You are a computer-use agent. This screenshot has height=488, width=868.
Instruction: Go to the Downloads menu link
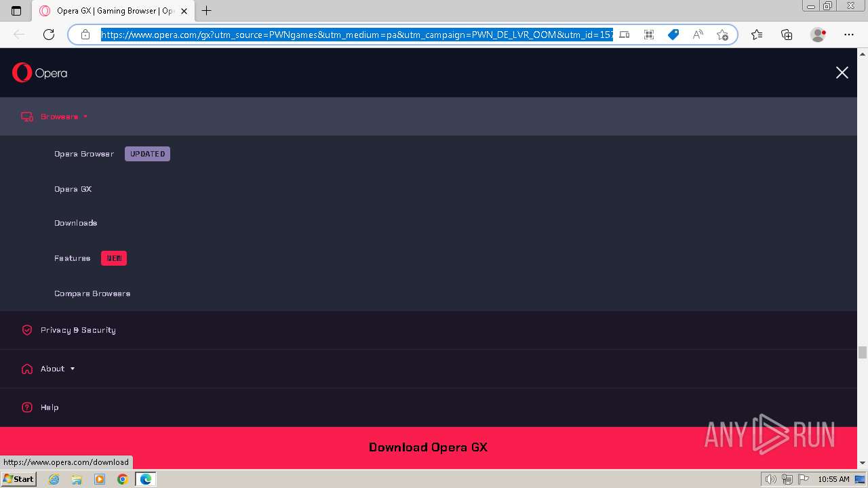75,223
